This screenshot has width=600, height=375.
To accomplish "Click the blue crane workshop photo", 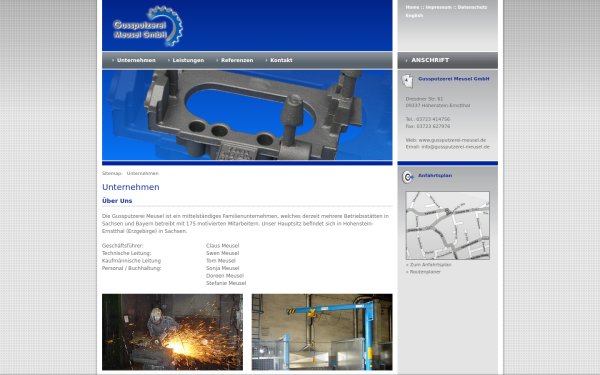I will pos(322,332).
